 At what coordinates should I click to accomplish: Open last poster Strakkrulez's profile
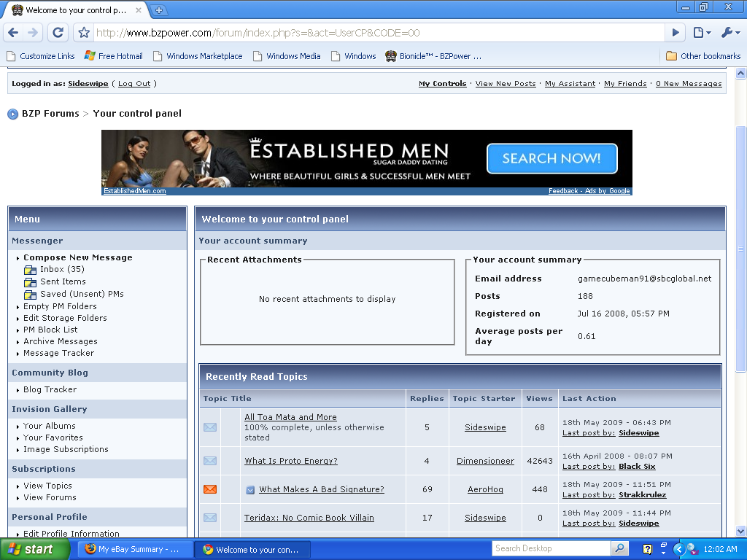643,495
